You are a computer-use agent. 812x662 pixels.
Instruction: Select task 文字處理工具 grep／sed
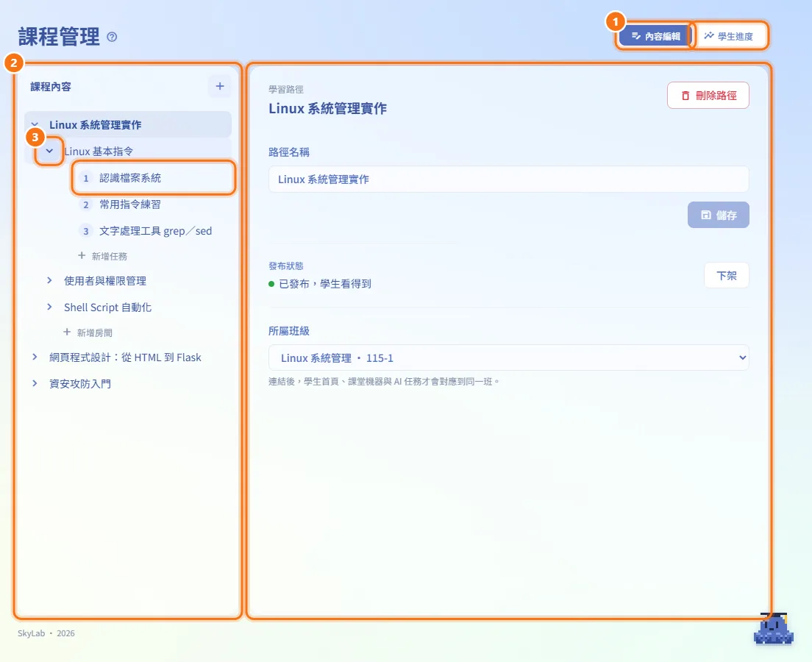[x=154, y=231]
